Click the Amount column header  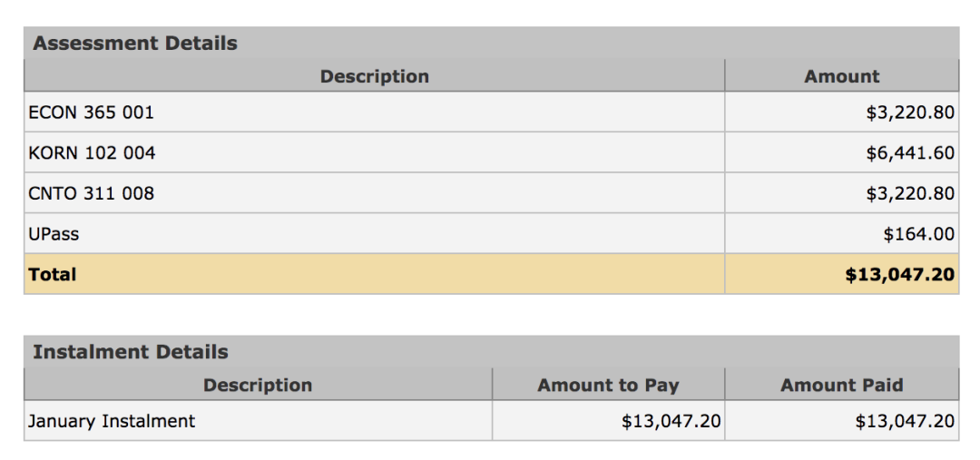[841, 77]
